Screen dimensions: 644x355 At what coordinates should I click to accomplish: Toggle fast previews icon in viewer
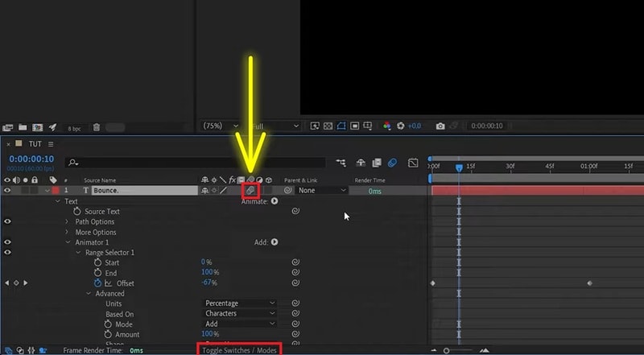point(315,126)
